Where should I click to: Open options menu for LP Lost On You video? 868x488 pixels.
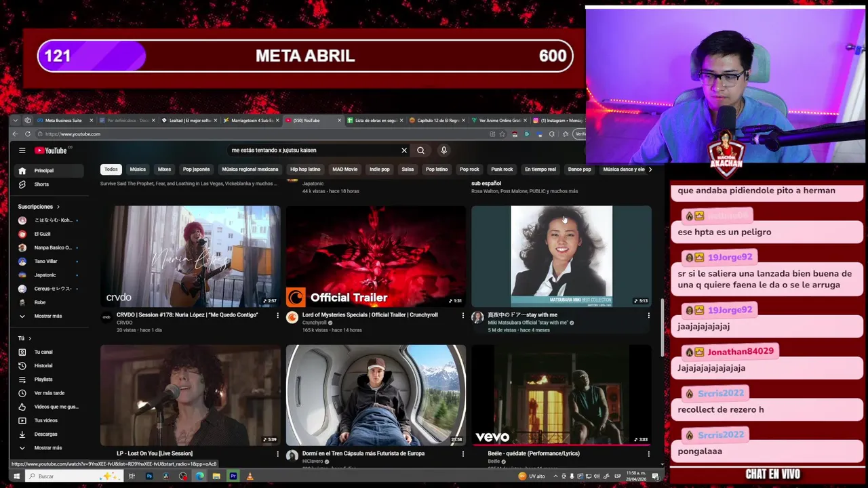click(x=277, y=453)
